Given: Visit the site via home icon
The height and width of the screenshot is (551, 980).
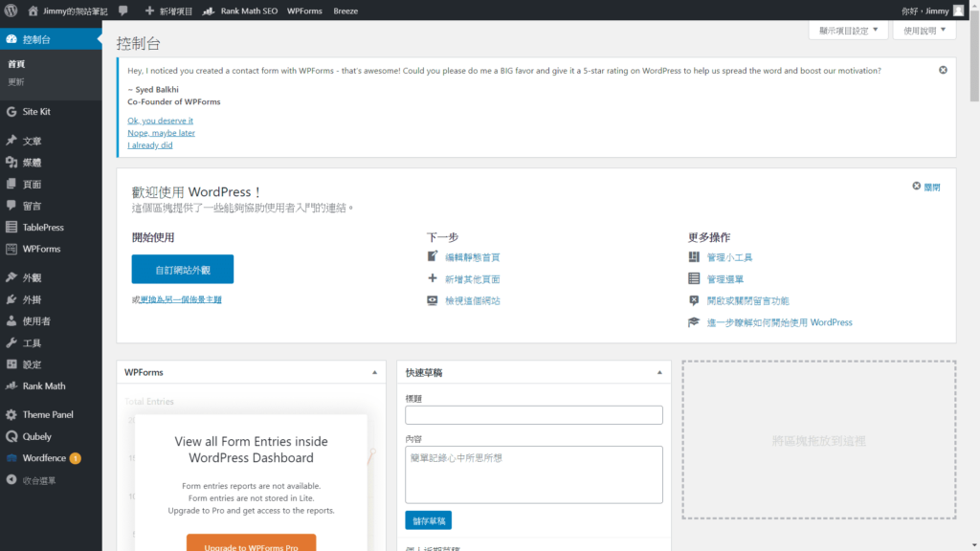Looking at the screenshot, I should (33, 11).
